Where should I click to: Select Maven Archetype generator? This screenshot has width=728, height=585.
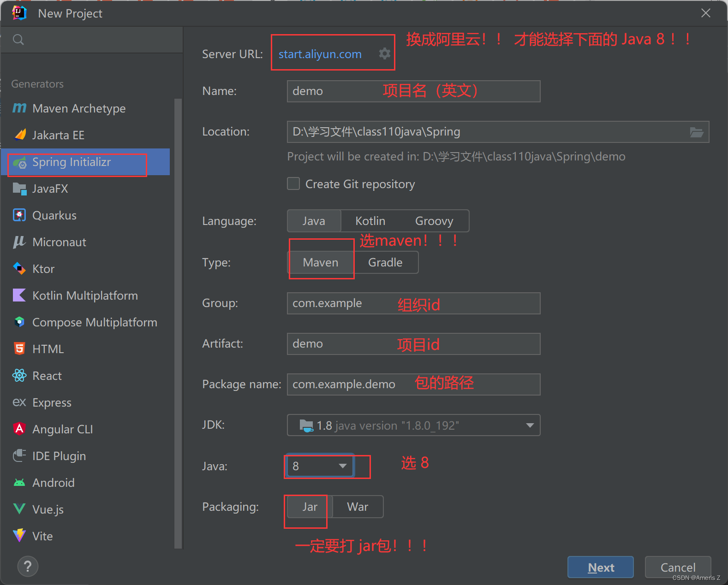pyautogui.click(x=85, y=108)
